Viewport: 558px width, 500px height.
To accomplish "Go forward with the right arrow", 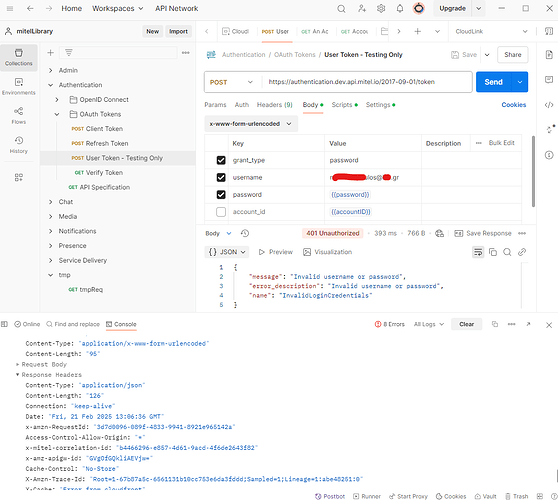I will click(x=49, y=8).
